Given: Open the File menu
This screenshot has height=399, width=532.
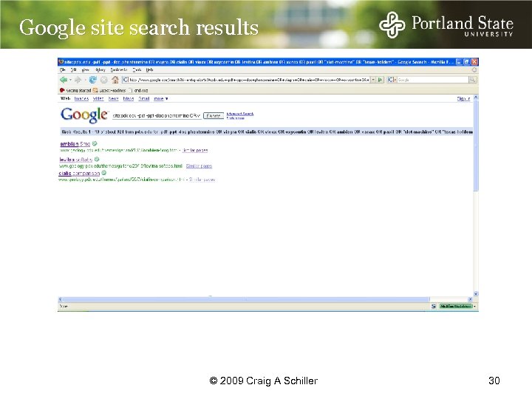Looking at the screenshot, I should pos(62,70).
